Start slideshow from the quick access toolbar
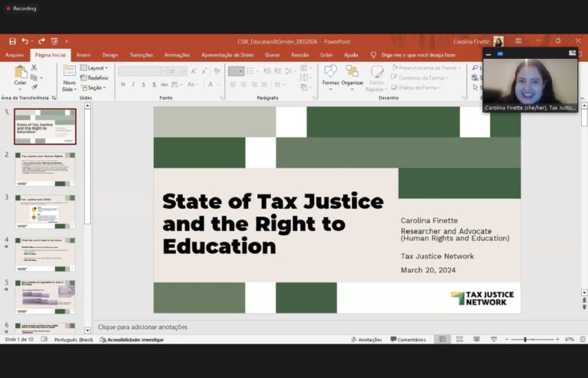Screen dimensions: 588x378 tap(54, 41)
